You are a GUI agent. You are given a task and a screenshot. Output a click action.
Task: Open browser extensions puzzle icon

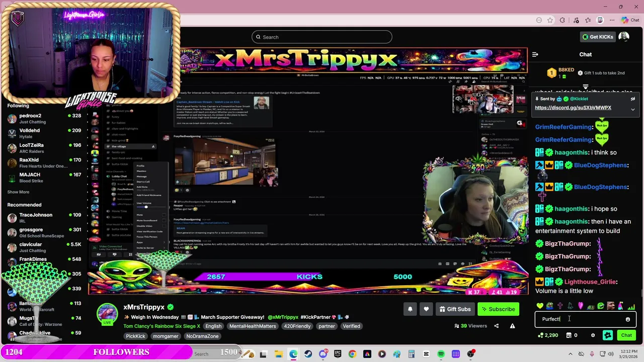(x=562, y=20)
